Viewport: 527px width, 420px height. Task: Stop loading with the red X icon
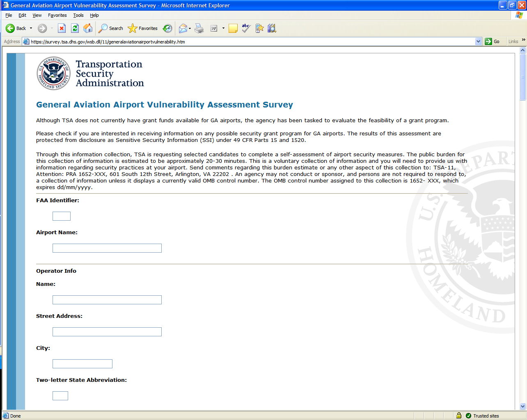[62, 28]
